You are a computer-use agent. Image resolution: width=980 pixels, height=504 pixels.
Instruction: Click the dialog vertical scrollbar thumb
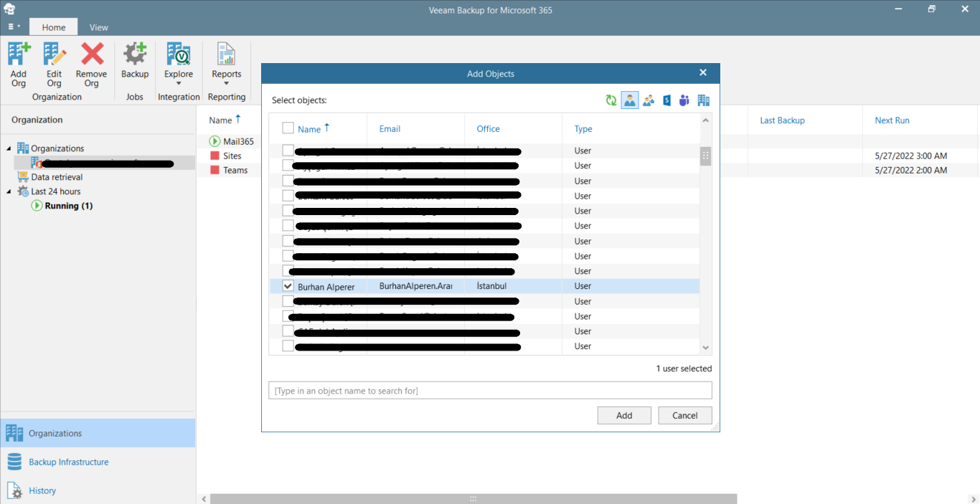pyautogui.click(x=706, y=156)
